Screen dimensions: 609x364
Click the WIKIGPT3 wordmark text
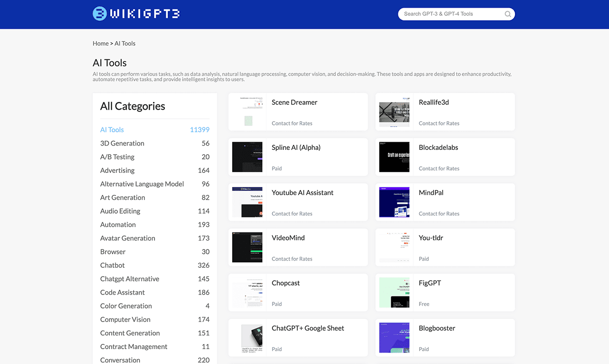click(x=144, y=13)
